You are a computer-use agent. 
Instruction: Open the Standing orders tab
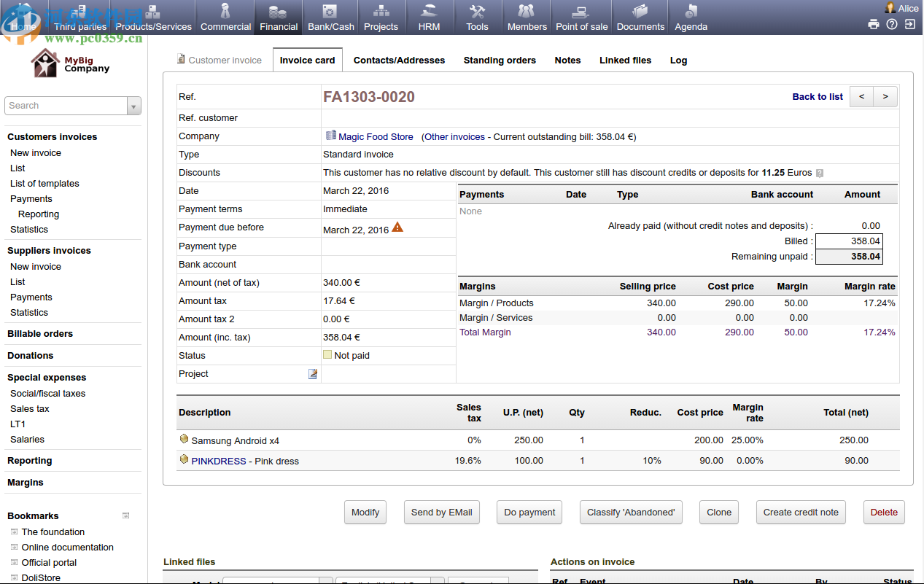(x=500, y=61)
